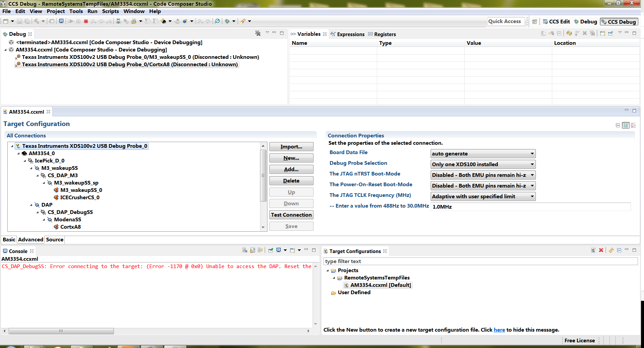Image resolution: width=644 pixels, height=348 pixels.
Task: Collapse the RemoteSystemsTempFiles folder node
Action: click(x=334, y=278)
